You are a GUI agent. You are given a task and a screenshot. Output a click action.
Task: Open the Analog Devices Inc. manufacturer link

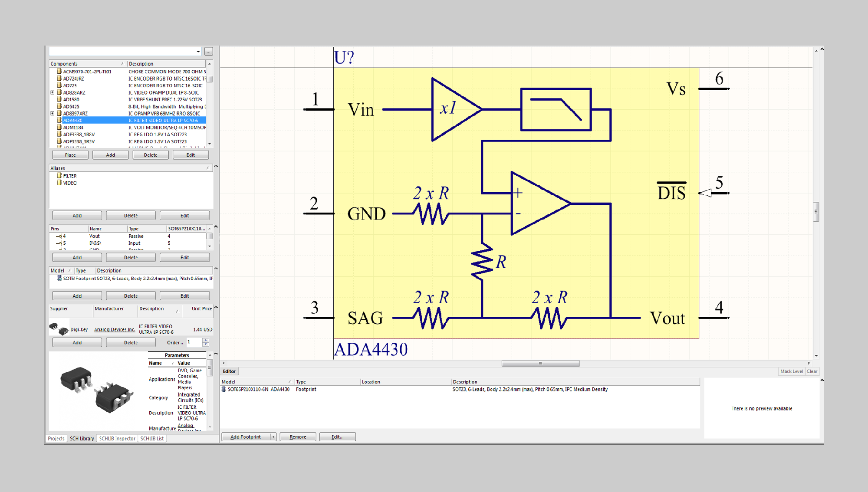(x=115, y=329)
